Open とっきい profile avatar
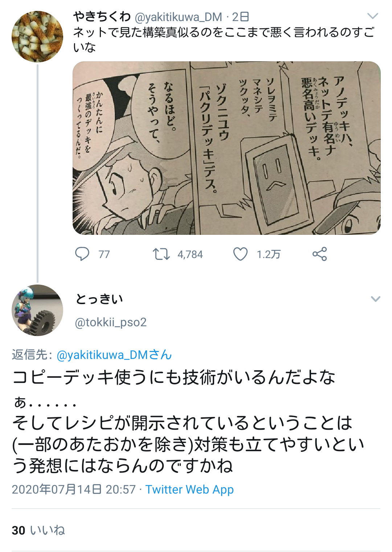 37,310
